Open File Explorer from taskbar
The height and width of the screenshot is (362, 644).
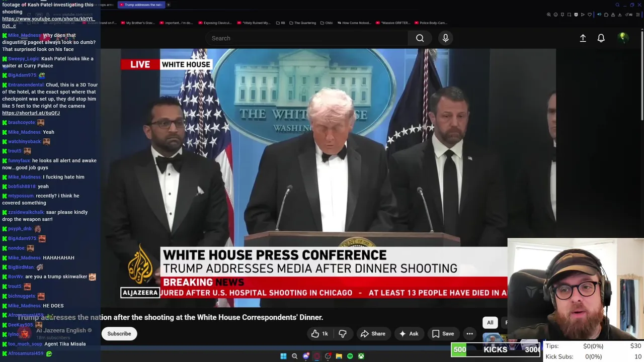coord(339,356)
